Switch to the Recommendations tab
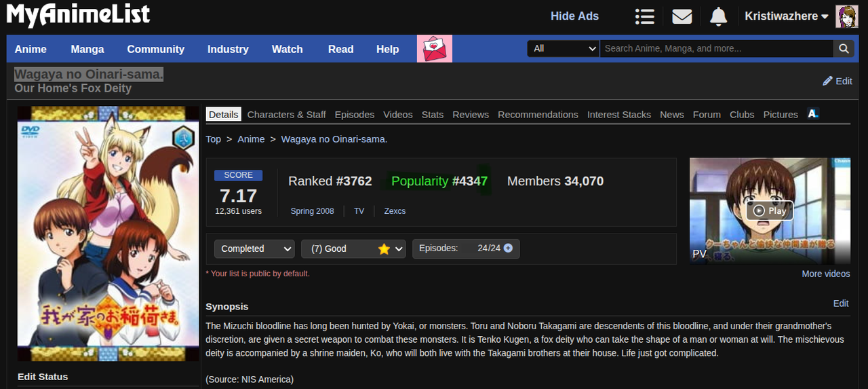This screenshot has height=389, width=868. (x=538, y=115)
